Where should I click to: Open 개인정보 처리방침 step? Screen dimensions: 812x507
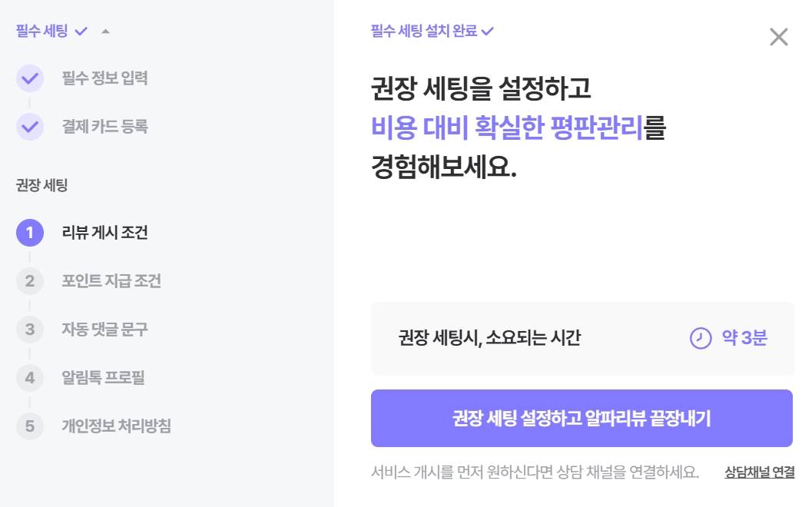click(x=116, y=426)
